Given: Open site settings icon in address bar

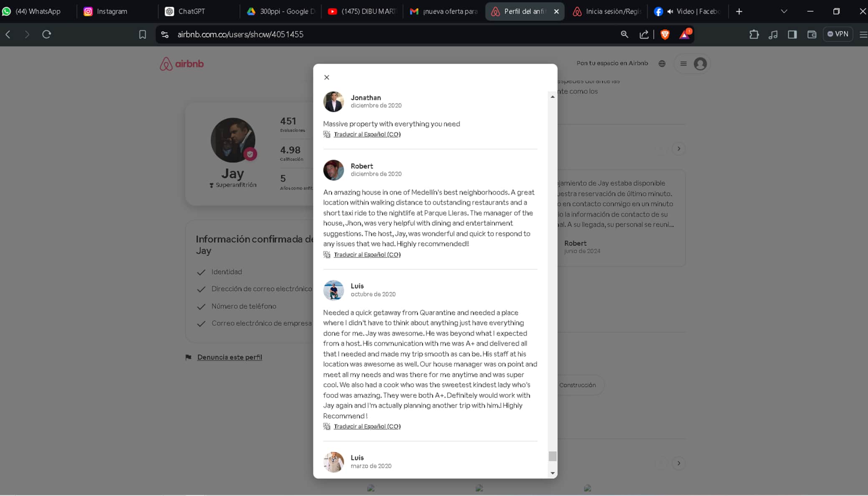Looking at the screenshot, I should point(165,34).
